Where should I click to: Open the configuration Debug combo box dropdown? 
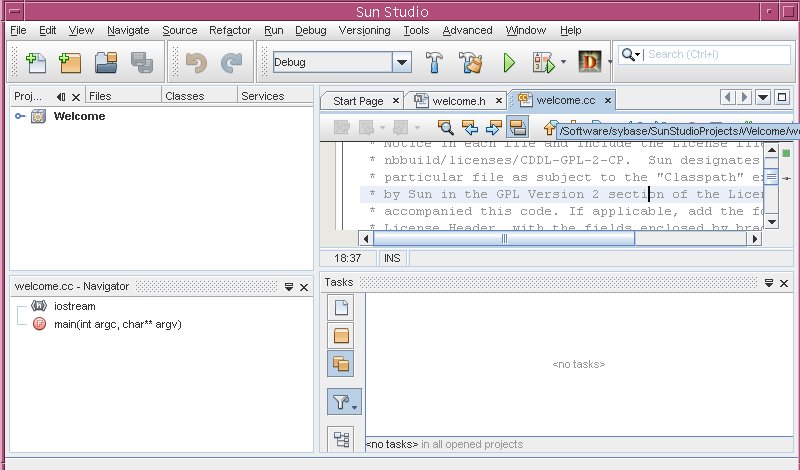402,62
